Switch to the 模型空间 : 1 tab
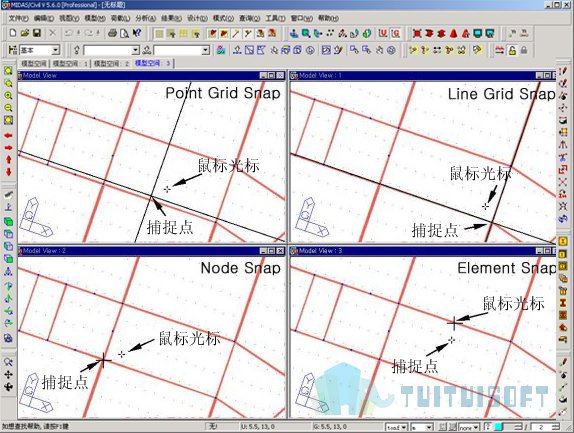Viewport: 574px width, 433px height. pos(70,63)
